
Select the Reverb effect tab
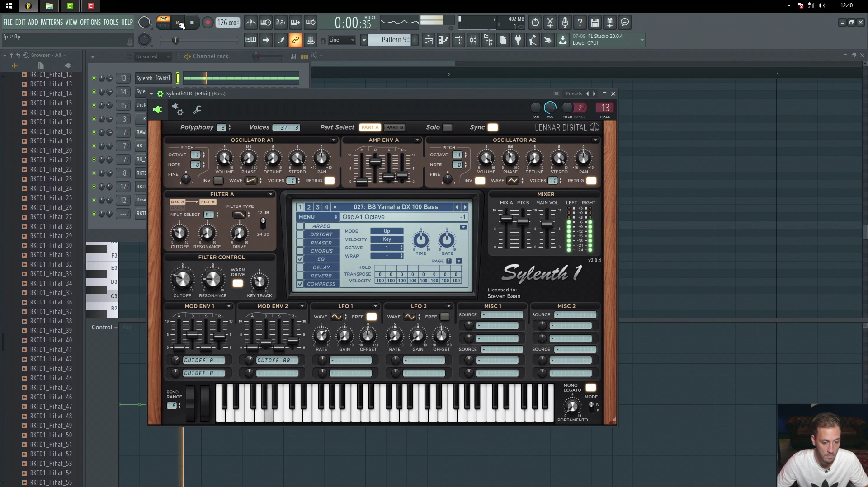(x=321, y=276)
